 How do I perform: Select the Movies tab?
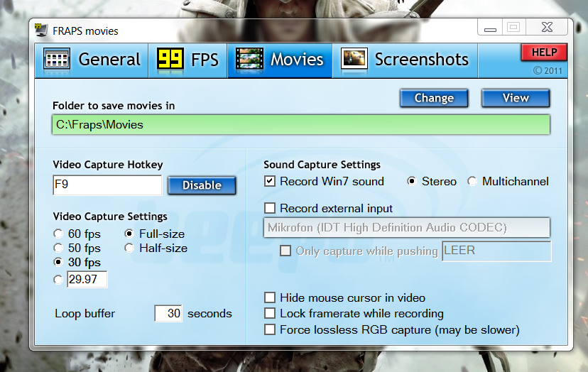click(x=280, y=60)
